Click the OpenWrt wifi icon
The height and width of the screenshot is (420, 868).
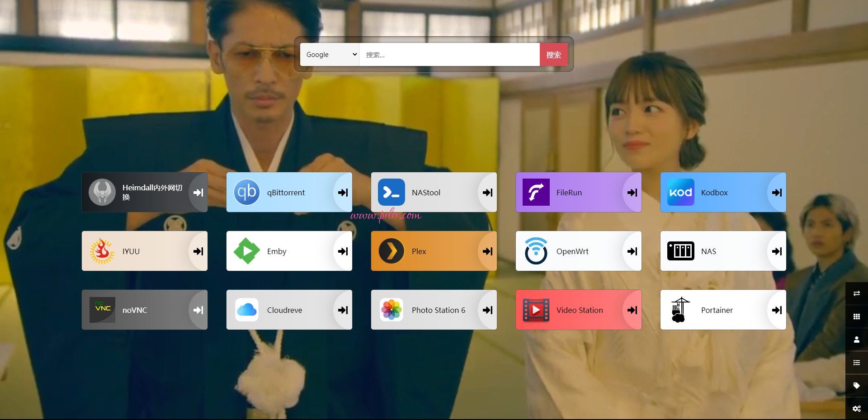[536, 251]
